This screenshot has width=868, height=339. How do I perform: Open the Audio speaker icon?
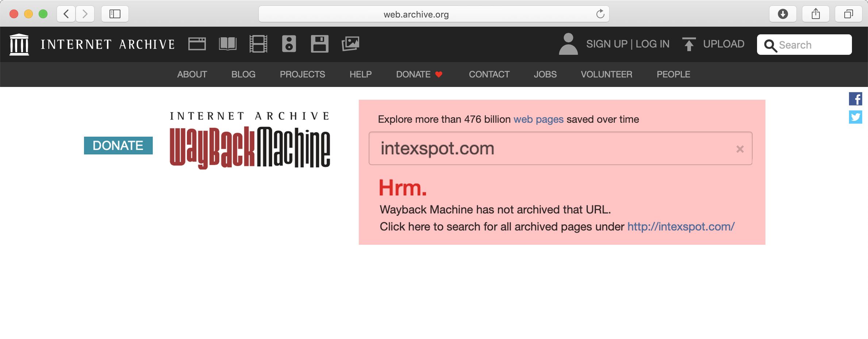point(289,44)
